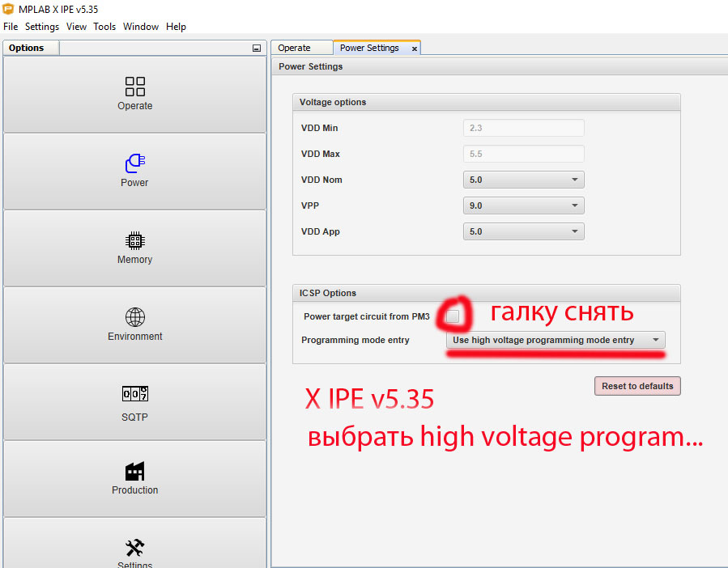
Task: Click the VDD App label
Action: (x=321, y=231)
